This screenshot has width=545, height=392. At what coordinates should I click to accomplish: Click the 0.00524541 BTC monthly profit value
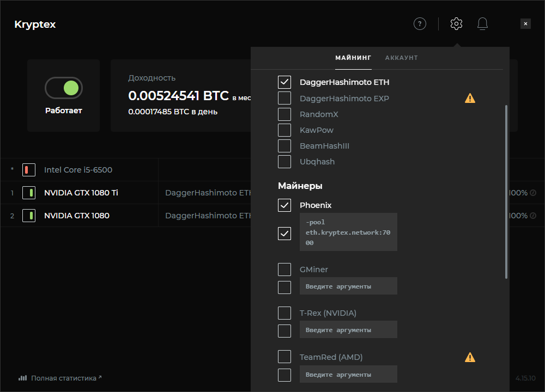click(179, 95)
